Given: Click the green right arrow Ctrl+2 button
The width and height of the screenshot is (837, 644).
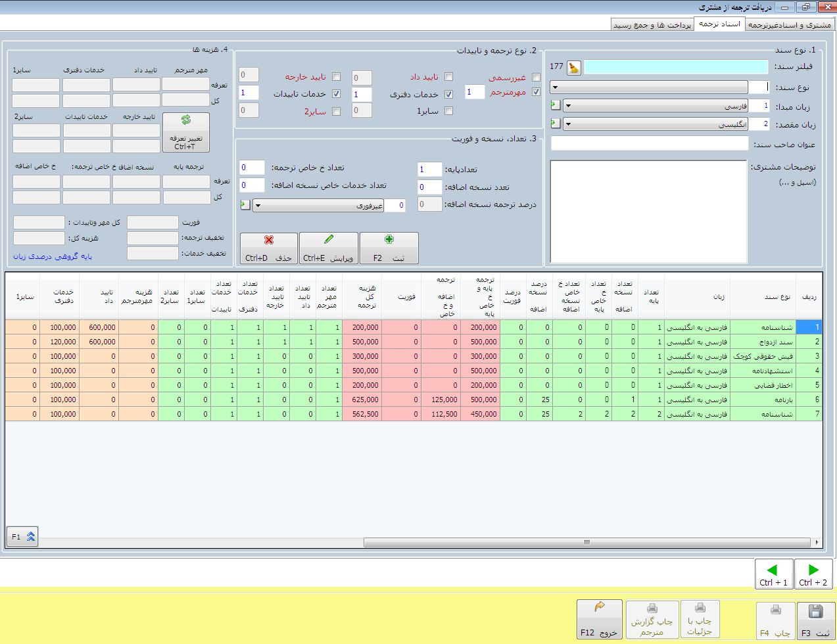Looking at the screenshot, I should pyautogui.click(x=813, y=574).
